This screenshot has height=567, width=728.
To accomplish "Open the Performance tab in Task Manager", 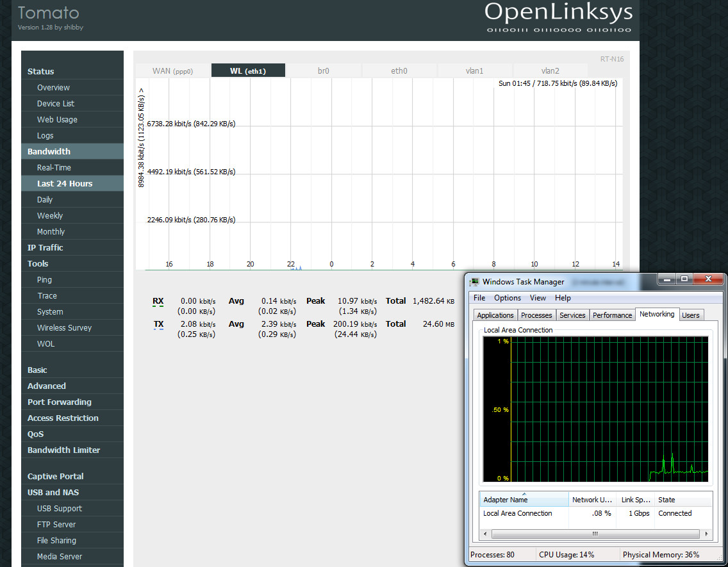I will [x=612, y=315].
